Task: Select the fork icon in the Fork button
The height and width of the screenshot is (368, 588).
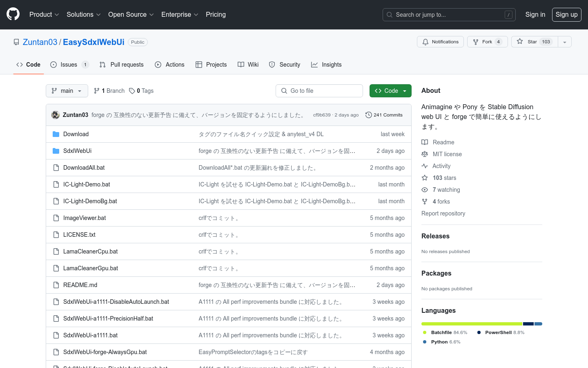Action: 476,42
